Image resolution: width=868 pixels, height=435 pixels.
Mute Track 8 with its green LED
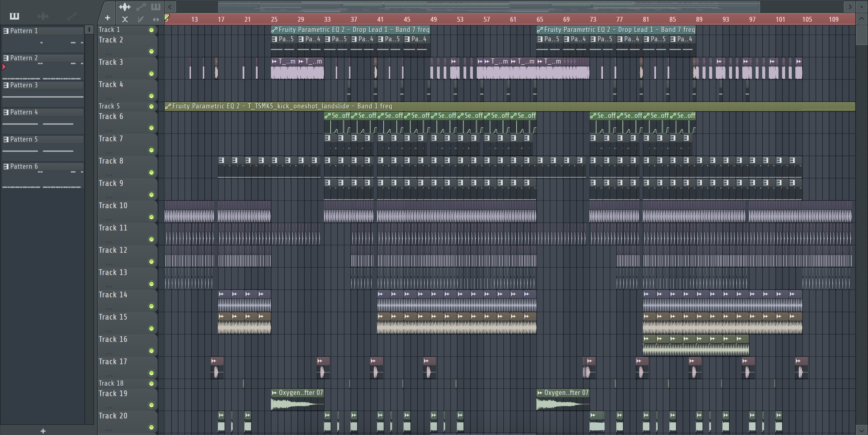152,172
